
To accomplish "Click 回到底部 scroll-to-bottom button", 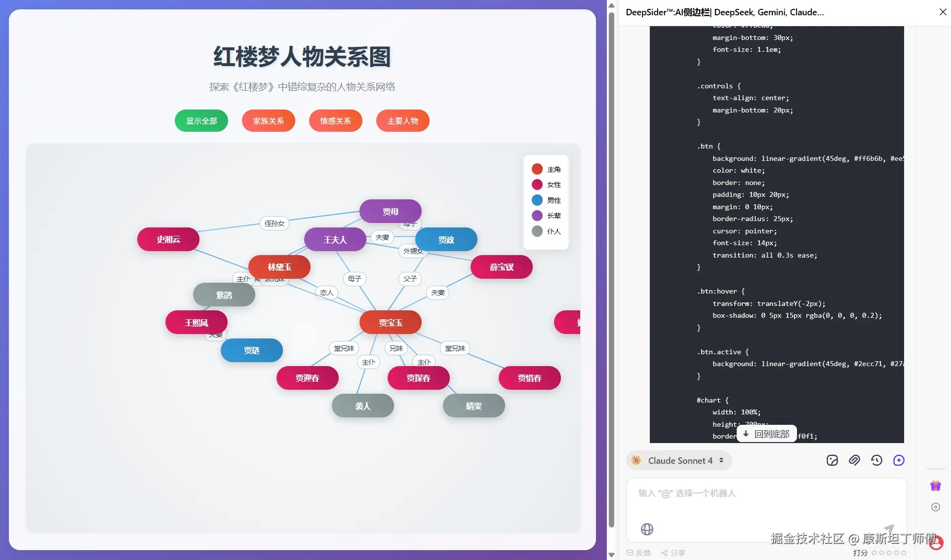I will 766,434.
